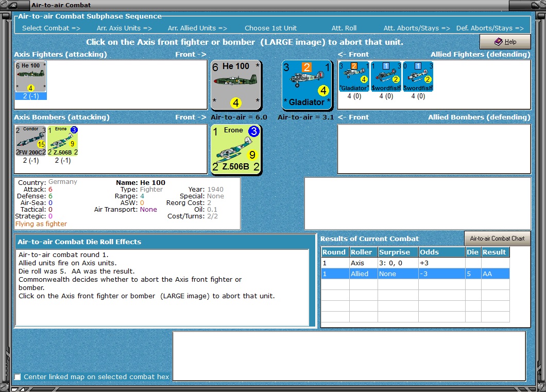Viewport: 546px width, 392px height.
Task: Click the Att. Roll subphase step
Action: tap(344, 28)
